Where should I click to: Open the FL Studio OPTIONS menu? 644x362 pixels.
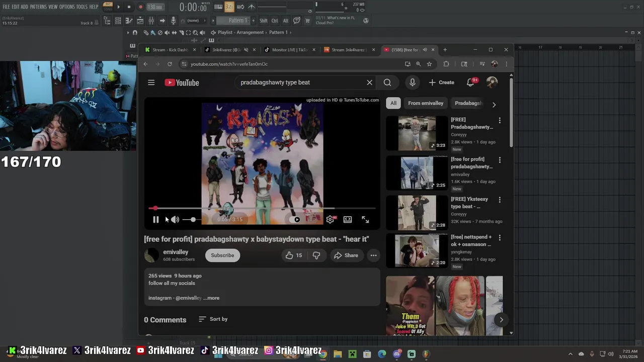(67, 7)
